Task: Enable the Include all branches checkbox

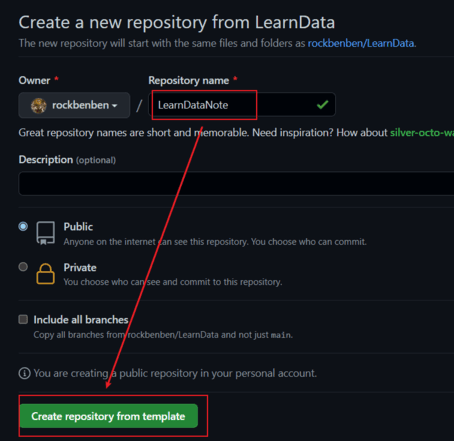Action: click(x=23, y=319)
